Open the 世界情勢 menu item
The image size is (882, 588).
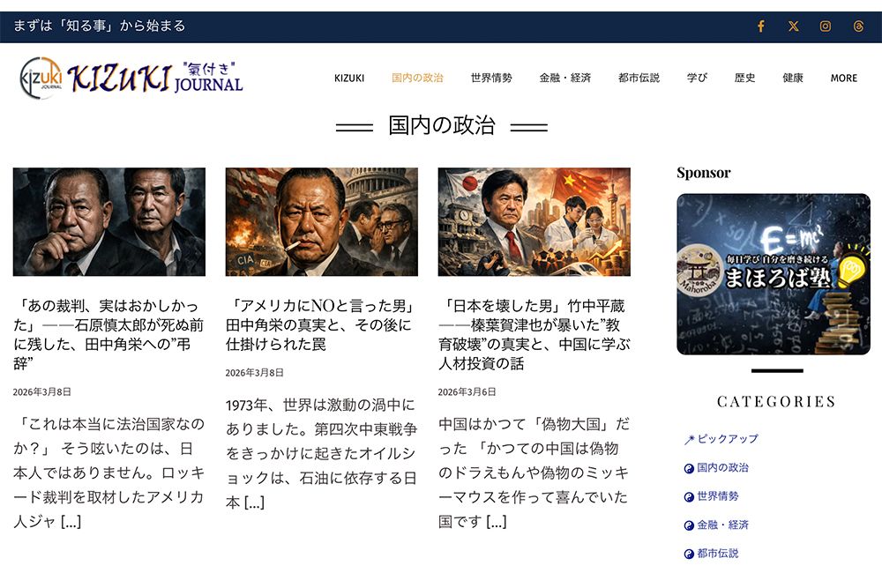point(491,78)
